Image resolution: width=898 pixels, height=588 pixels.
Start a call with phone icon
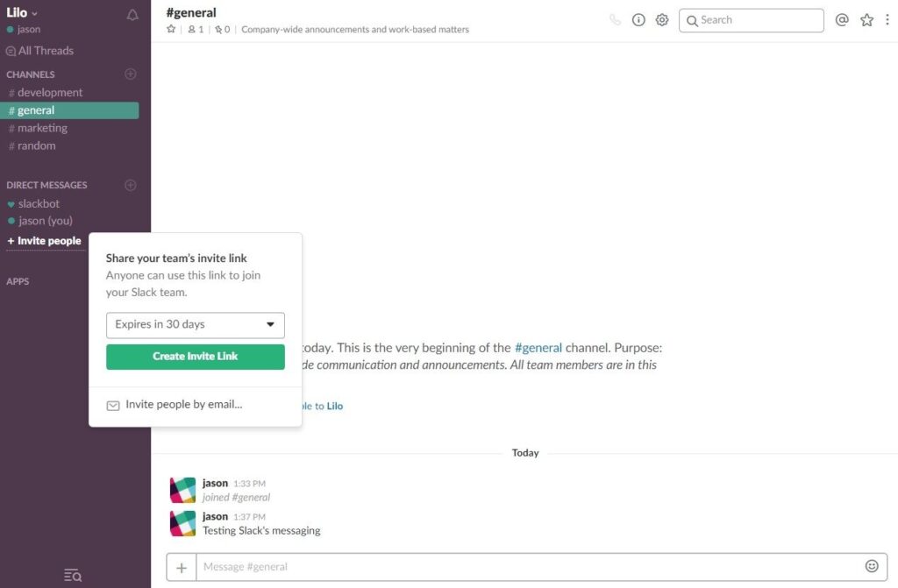(x=615, y=20)
